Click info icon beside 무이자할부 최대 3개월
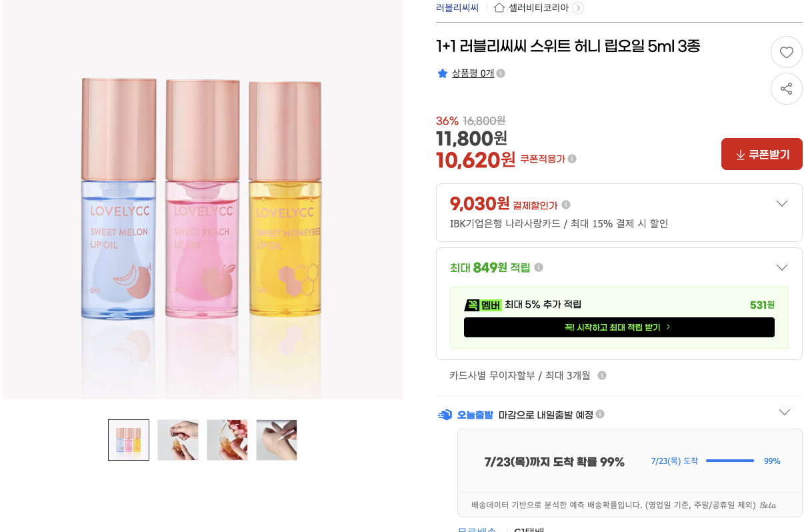 point(602,375)
